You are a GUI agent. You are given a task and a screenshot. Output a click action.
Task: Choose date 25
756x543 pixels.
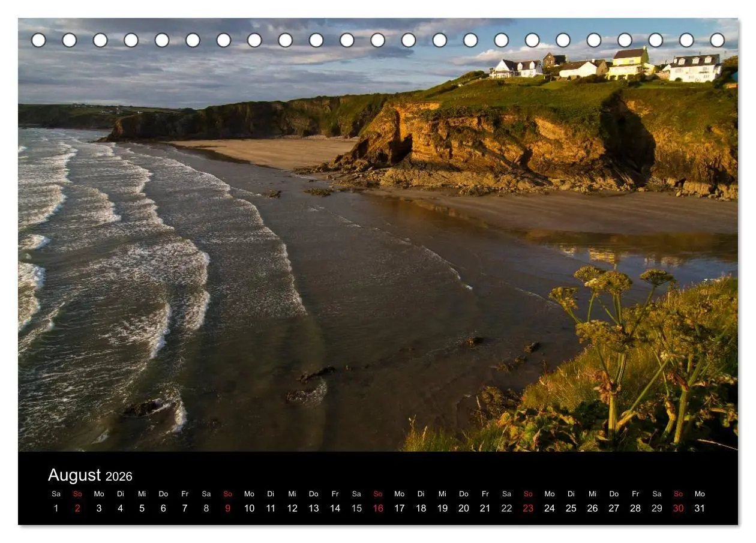[571, 508]
